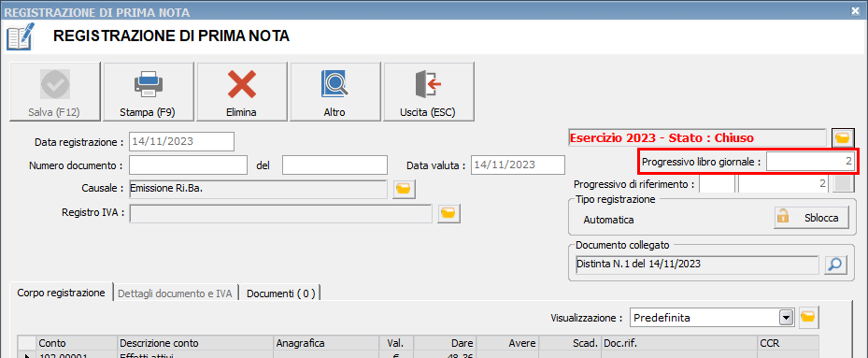868x358 pixels.
Task: Open the Altro magnifier button
Action: (x=334, y=92)
